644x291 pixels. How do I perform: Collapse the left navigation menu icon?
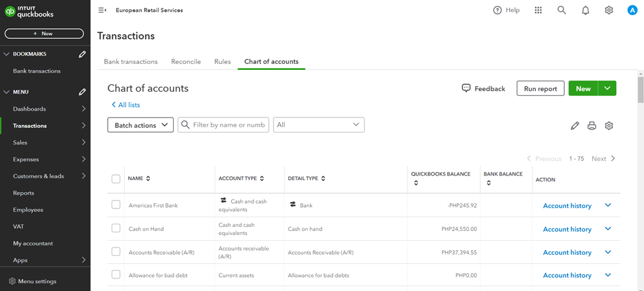point(102,11)
